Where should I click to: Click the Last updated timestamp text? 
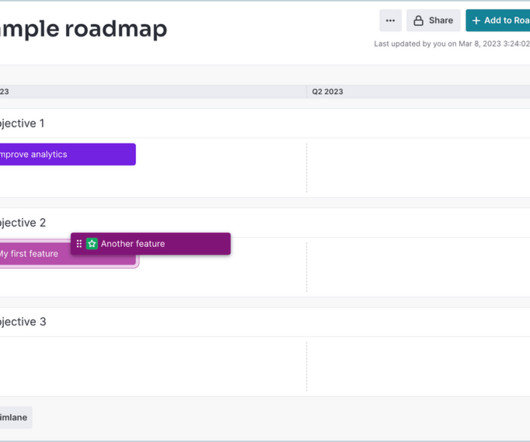pyautogui.click(x=452, y=44)
